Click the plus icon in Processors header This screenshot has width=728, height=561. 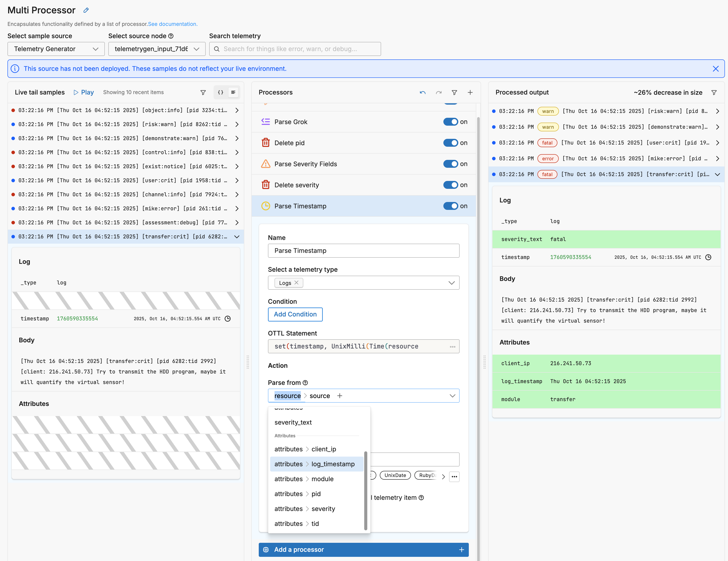point(470,92)
